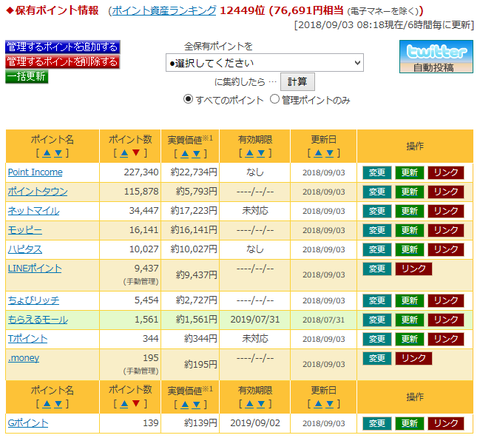480x438 pixels.
Task: Click 管理するポイントを削除する button
Action: [63, 62]
